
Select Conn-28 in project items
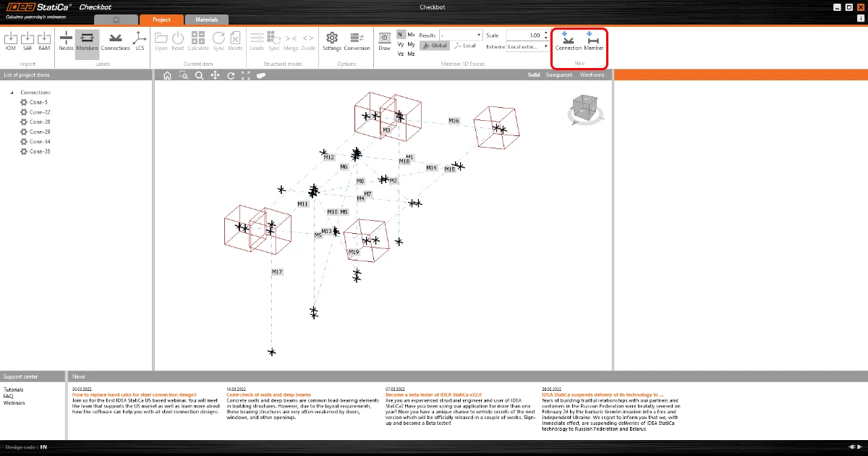click(39, 122)
